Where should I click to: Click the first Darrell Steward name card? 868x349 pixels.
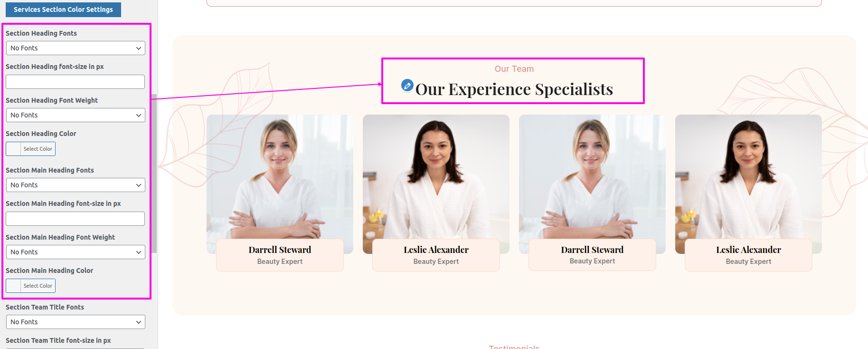tap(280, 255)
